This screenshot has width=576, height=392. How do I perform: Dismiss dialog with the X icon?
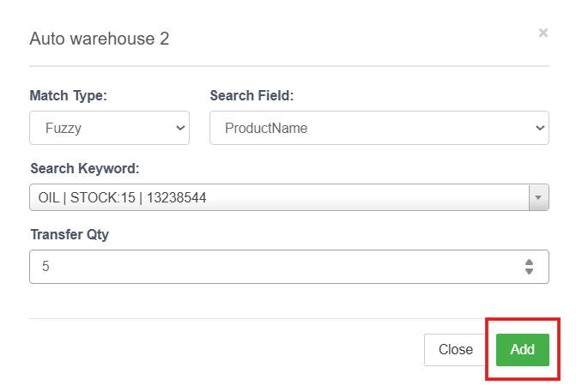(x=543, y=33)
